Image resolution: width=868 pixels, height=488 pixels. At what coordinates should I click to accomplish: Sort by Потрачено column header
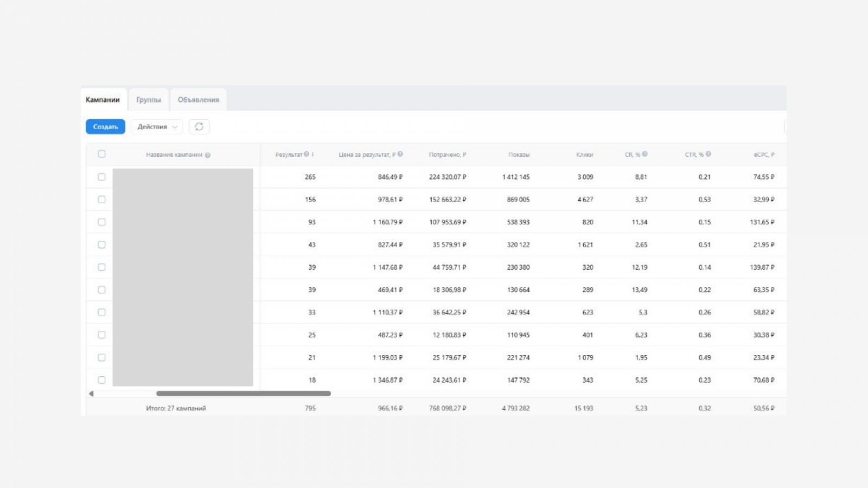(447, 155)
